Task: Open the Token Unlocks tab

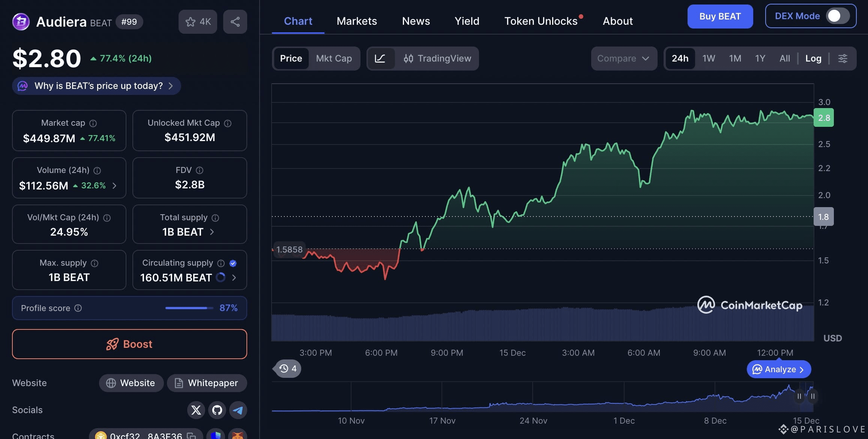Action: [x=541, y=21]
